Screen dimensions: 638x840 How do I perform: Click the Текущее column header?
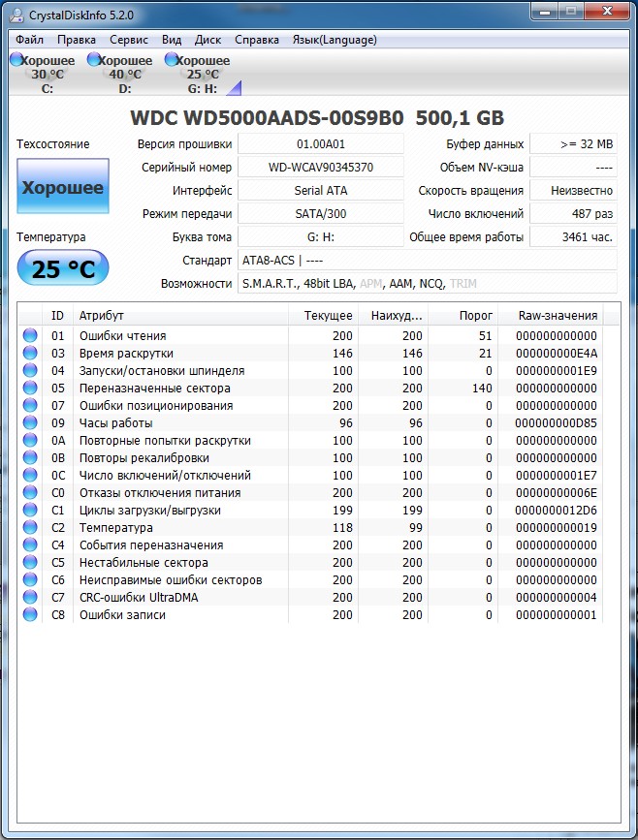click(x=323, y=316)
